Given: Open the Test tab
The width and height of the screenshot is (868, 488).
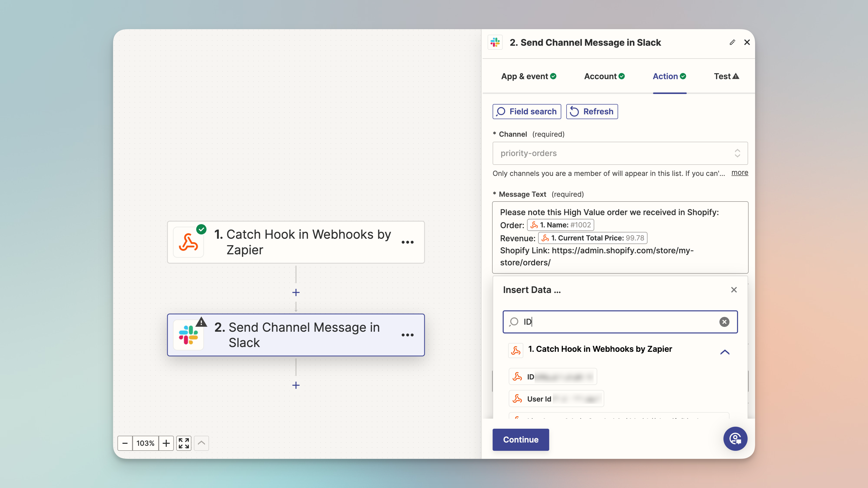Looking at the screenshot, I should pyautogui.click(x=726, y=76).
